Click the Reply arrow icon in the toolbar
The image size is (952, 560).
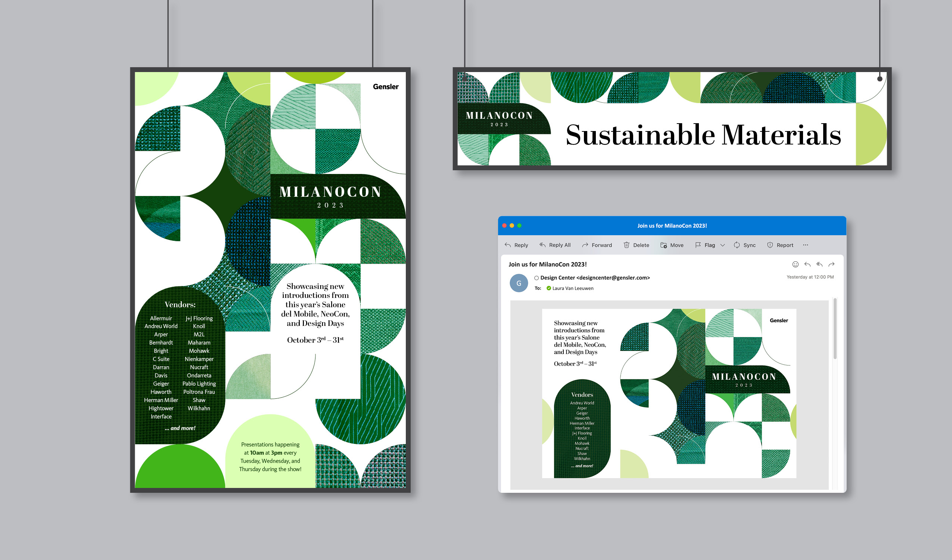point(508,245)
